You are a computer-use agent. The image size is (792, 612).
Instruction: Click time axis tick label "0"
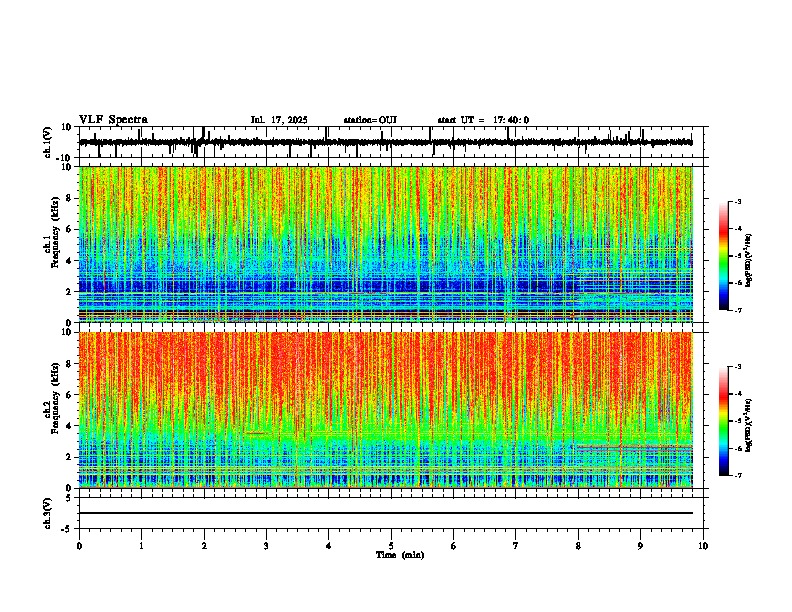pos(79,546)
